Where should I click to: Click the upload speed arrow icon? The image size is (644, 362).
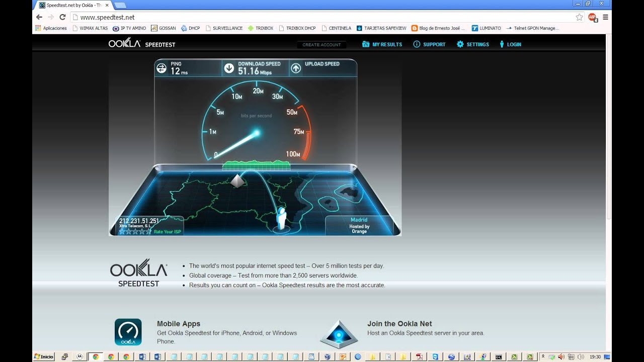(296, 68)
